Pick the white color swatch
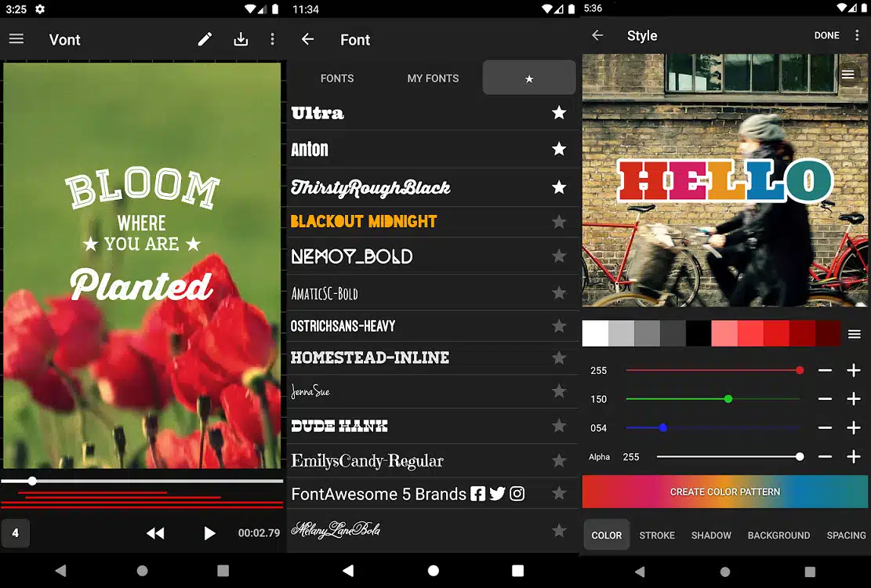The height and width of the screenshot is (588, 871). [x=595, y=334]
